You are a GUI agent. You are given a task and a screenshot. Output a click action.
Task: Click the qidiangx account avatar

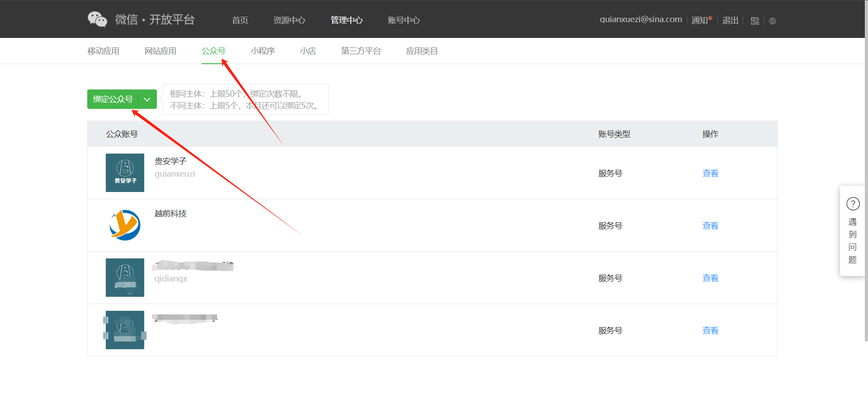point(125,277)
